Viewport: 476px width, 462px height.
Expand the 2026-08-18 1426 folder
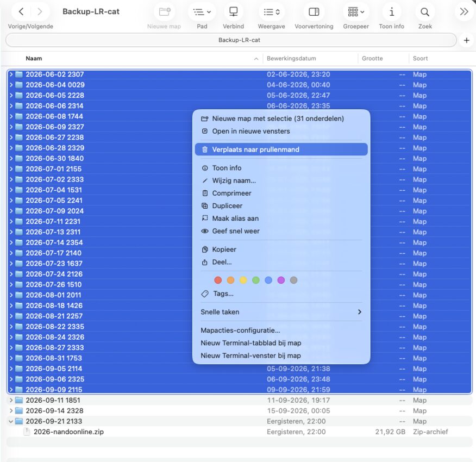coord(11,305)
